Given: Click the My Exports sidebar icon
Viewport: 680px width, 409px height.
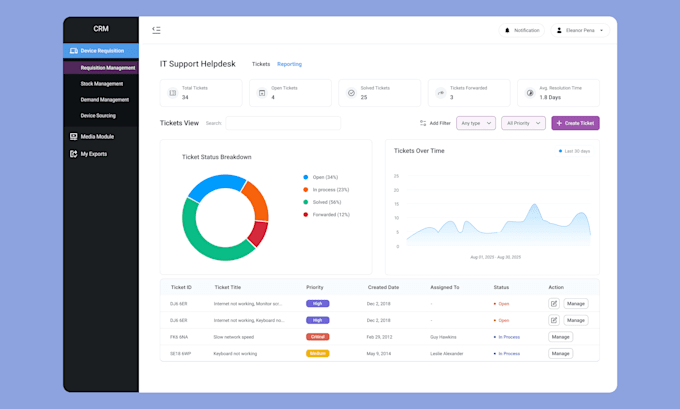Looking at the screenshot, I should pyautogui.click(x=74, y=154).
